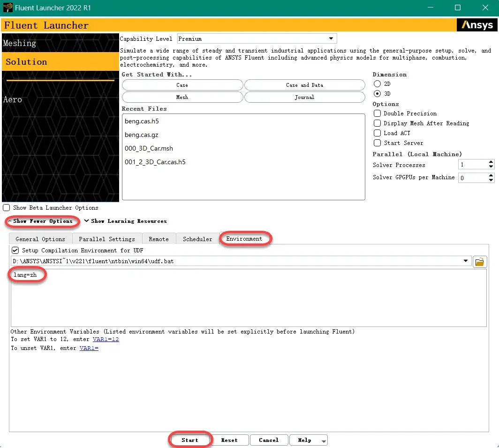The image size is (499, 448).
Task: Open Help with the Help button
Action: (304, 440)
